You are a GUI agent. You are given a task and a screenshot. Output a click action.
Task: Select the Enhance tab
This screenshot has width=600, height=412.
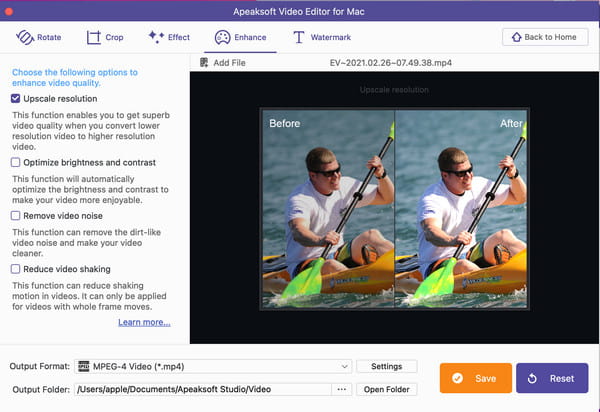(240, 37)
